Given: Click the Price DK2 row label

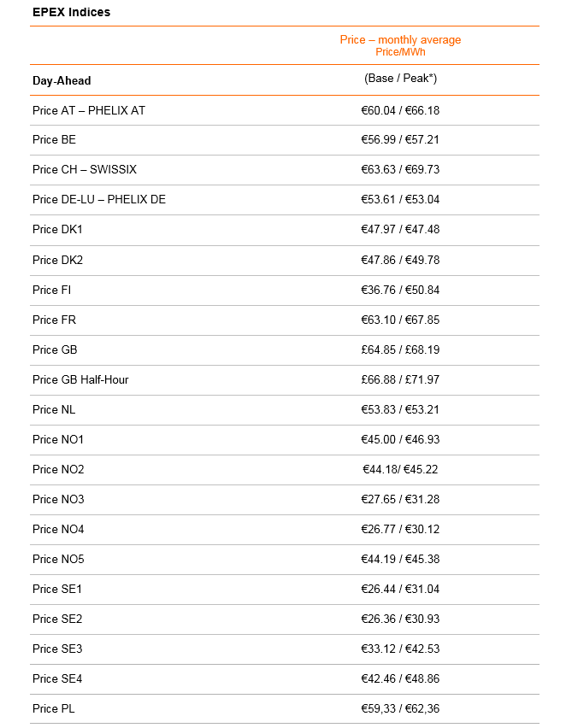Looking at the screenshot, I should pos(57,260).
